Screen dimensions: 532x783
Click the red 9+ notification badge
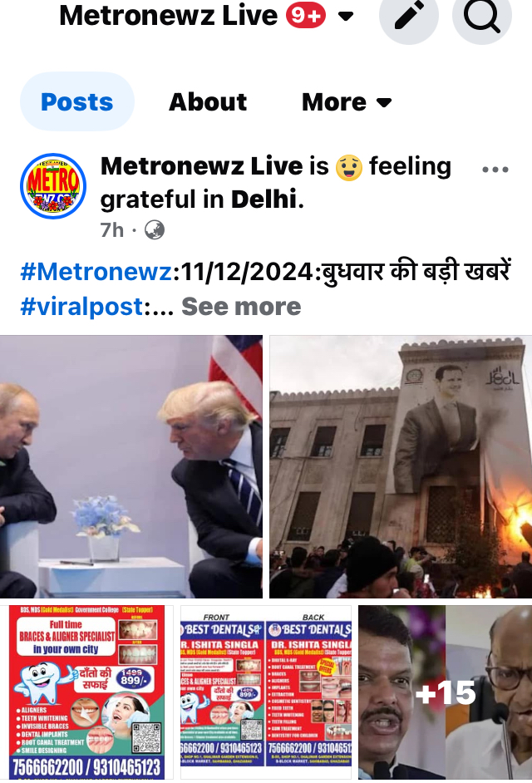(x=305, y=16)
